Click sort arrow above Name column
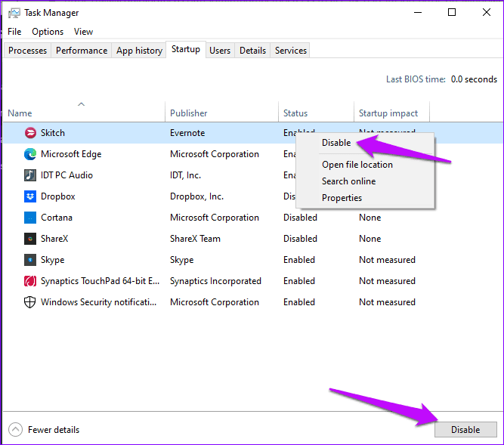 pyautogui.click(x=81, y=104)
